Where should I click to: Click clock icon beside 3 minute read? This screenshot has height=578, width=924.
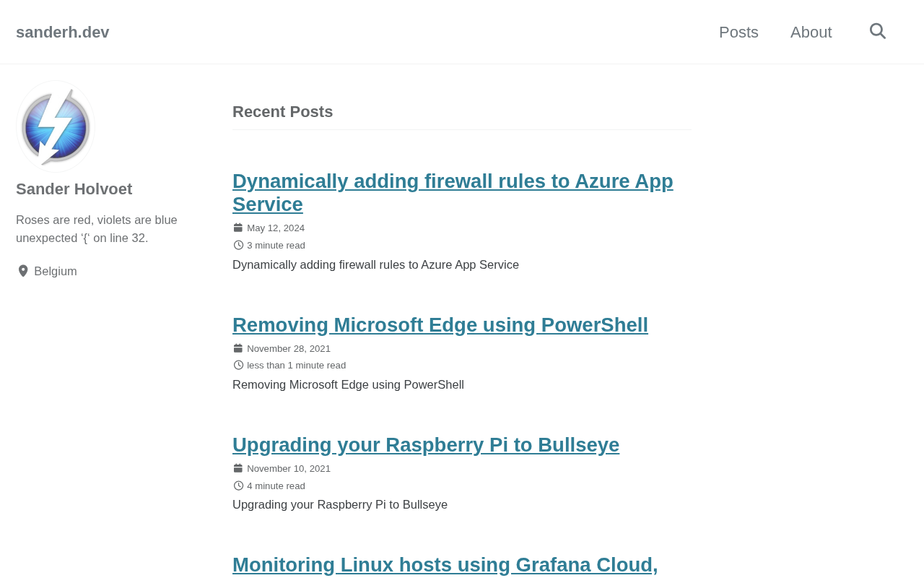coord(238,245)
